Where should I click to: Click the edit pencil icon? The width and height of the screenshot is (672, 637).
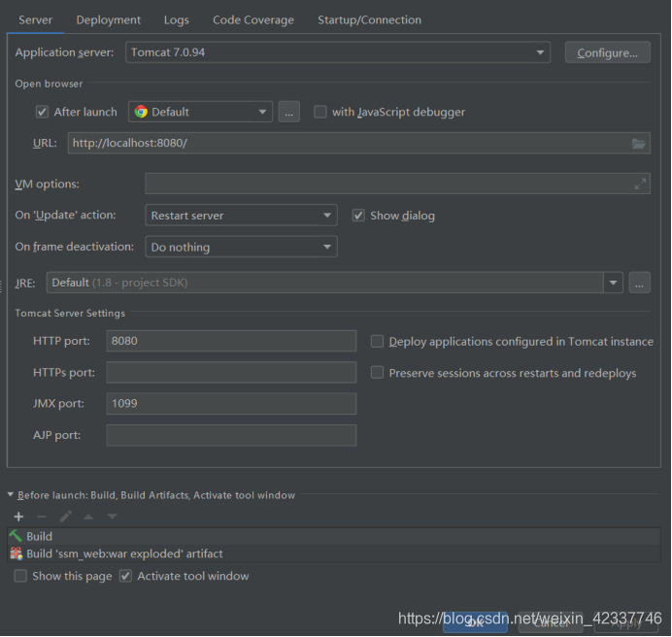point(66,517)
